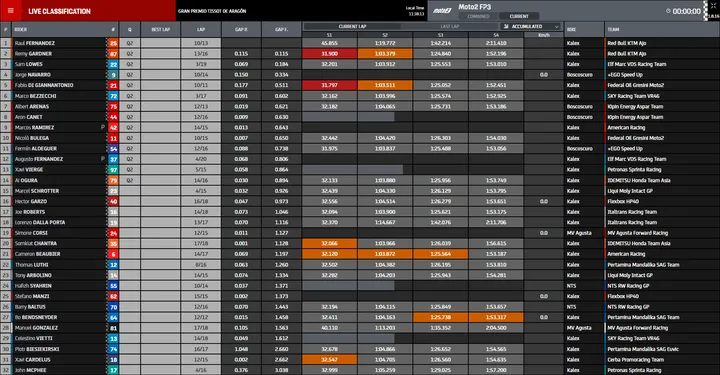
Task: Switch to the Combined session tab
Action: [x=478, y=16]
